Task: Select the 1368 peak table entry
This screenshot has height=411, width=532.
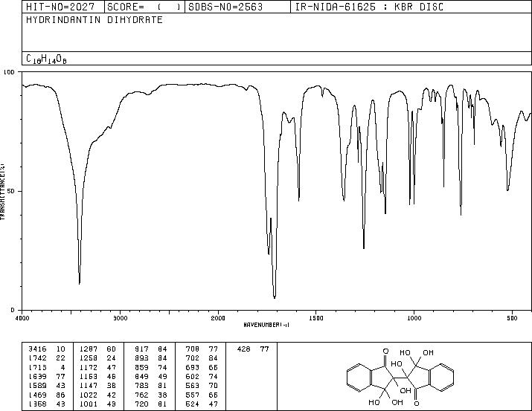Action: coord(47,404)
